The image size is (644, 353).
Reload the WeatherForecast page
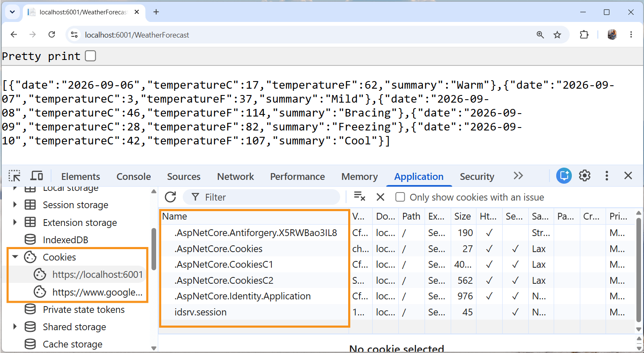tap(51, 35)
